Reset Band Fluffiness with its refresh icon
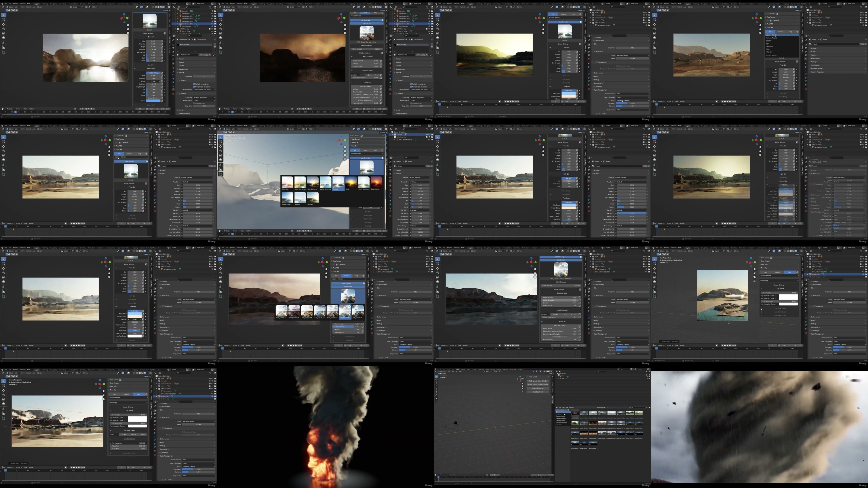Screen dimensions: 868x488 point(363,327)
